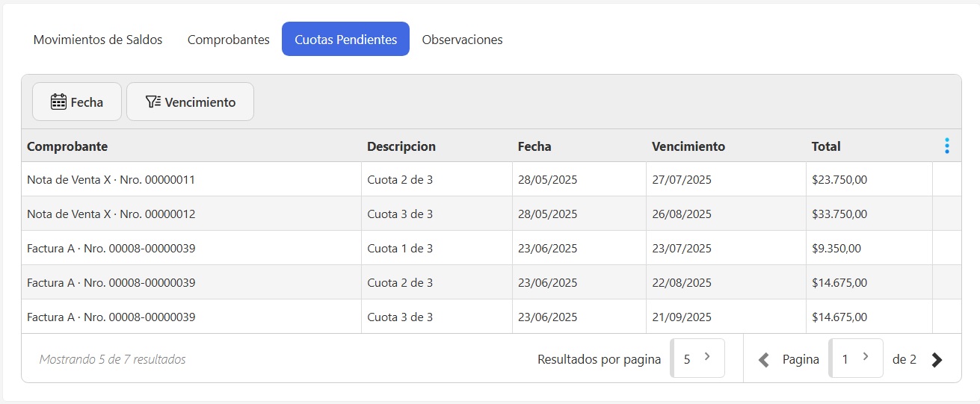The width and height of the screenshot is (980, 404).
Task: Sort by the Total column header
Action: coord(826,146)
